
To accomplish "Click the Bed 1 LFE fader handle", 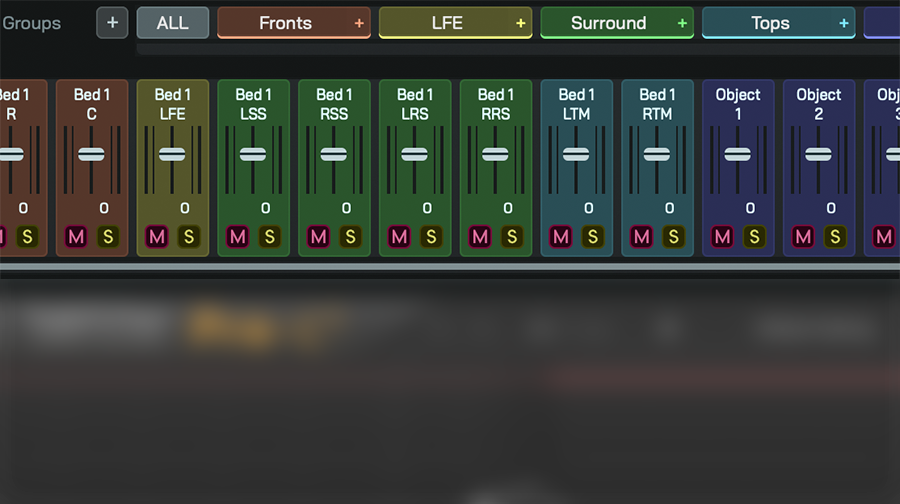I will pos(172,154).
